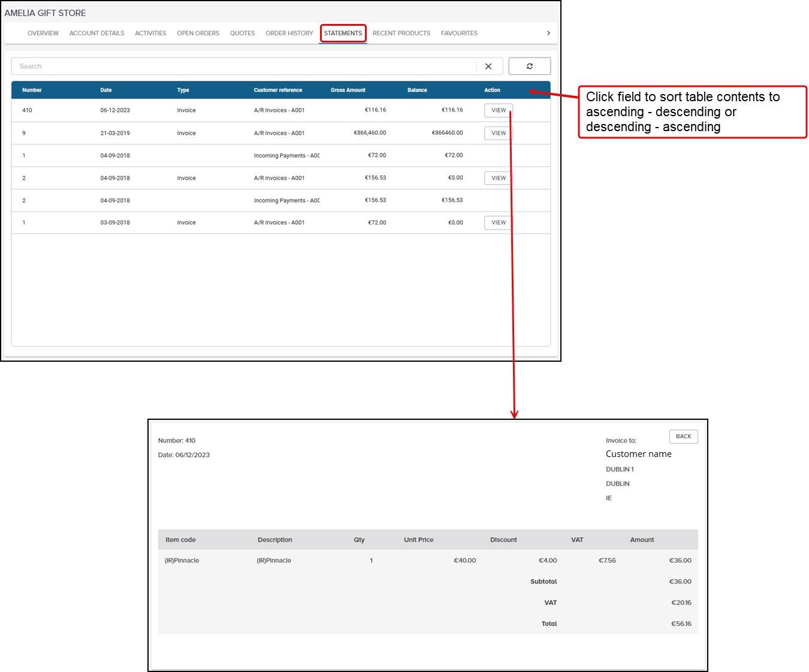
Task: Open the Recent Products tab
Action: (401, 34)
